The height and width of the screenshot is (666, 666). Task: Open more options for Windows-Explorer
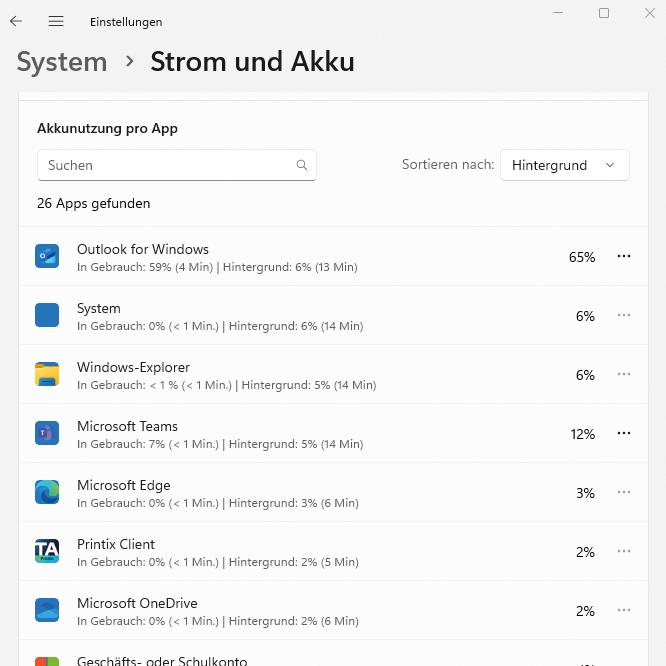(624, 374)
